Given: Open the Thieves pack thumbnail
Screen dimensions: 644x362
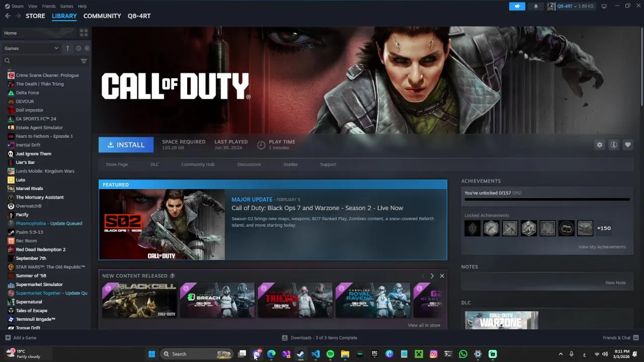Looking at the screenshot, I should [x=295, y=300].
